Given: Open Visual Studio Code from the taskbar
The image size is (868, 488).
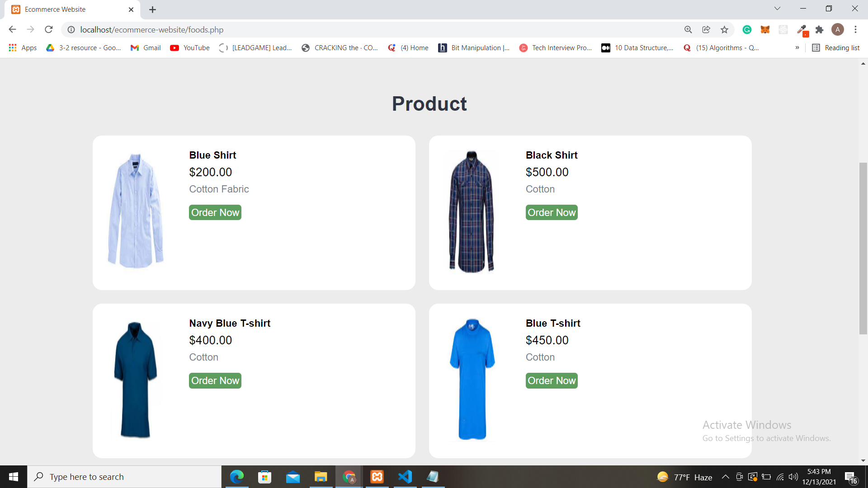Looking at the screenshot, I should pyautogui.click(x=405, y=477).
